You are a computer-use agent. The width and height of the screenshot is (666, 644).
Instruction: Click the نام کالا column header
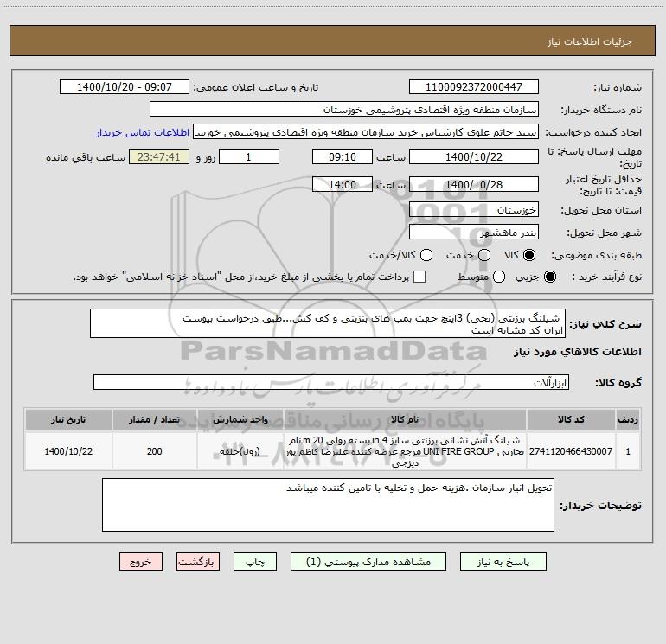tap(405, 419)
